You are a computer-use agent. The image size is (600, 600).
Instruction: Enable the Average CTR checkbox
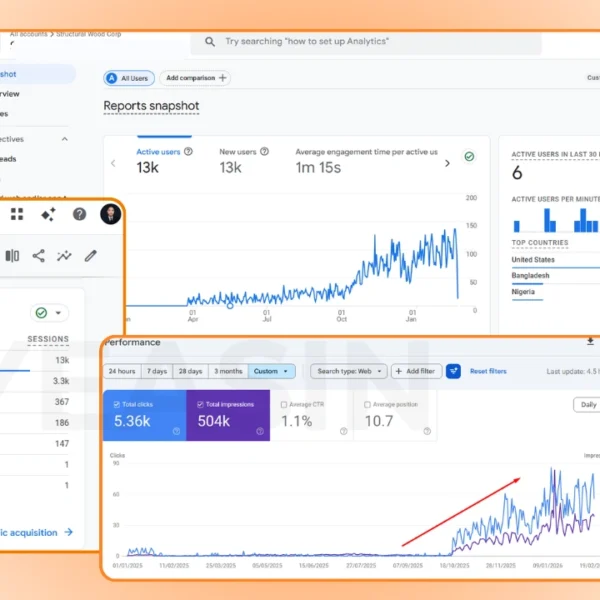tap(285, 405)
